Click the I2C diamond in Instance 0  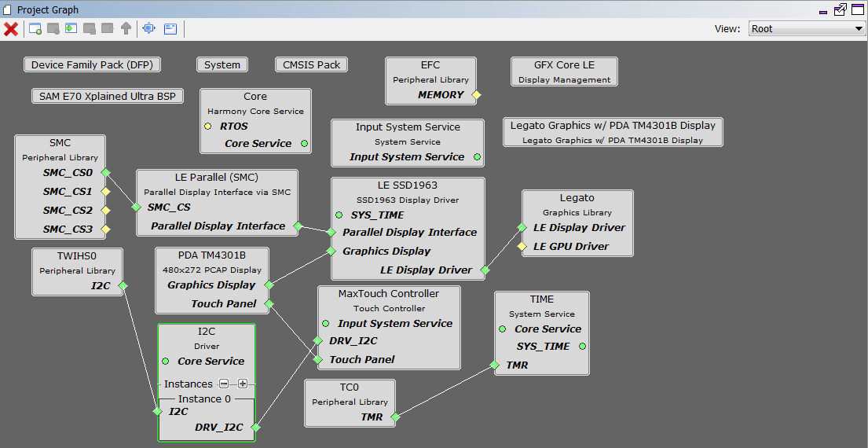click(x=158, y=411)
